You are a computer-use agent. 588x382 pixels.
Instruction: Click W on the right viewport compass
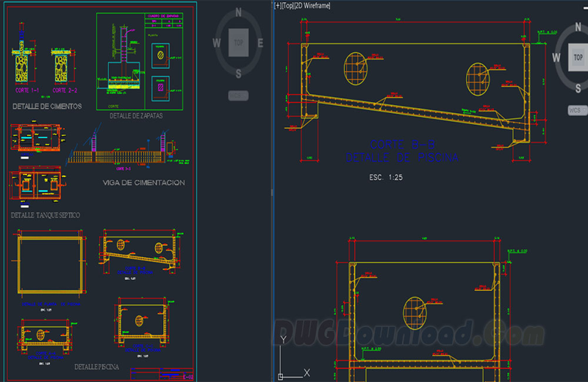pos(556,57)
